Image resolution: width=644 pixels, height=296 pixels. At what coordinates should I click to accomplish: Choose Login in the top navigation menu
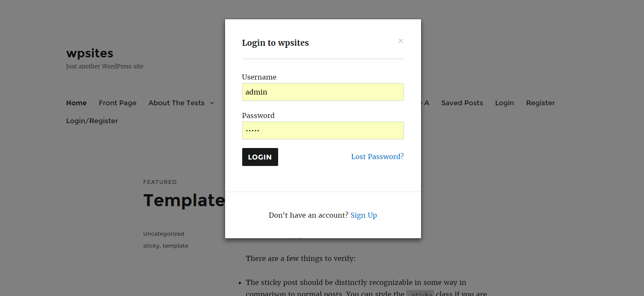(504, 103)
